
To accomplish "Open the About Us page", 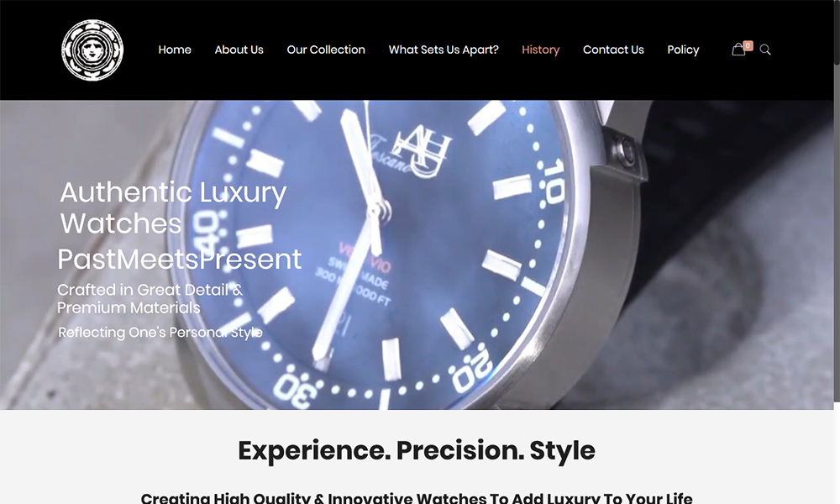I will [x=239, y=50].
